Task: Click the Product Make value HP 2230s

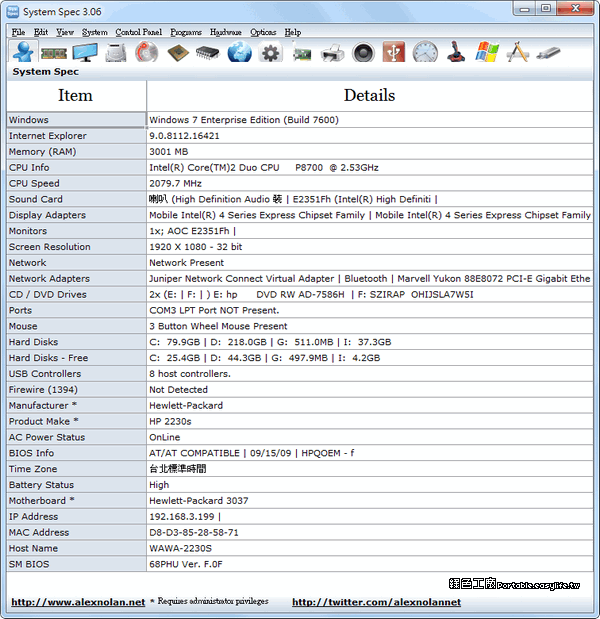Action: (x=170, y=421)
